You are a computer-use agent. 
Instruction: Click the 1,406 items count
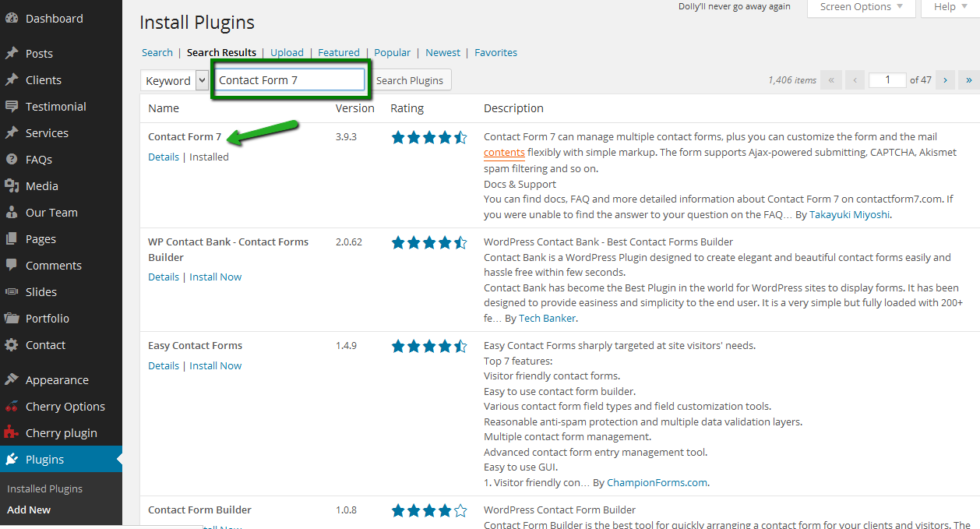click(x=792, y=80)
